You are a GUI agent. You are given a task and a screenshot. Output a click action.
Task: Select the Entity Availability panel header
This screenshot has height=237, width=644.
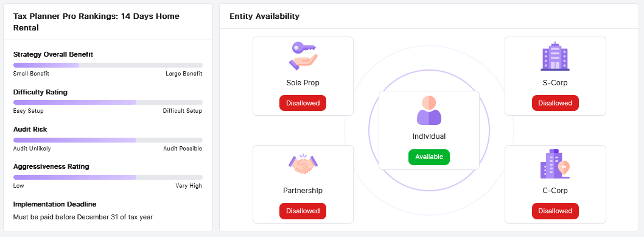pyautogui.click(x=265, y=16)
